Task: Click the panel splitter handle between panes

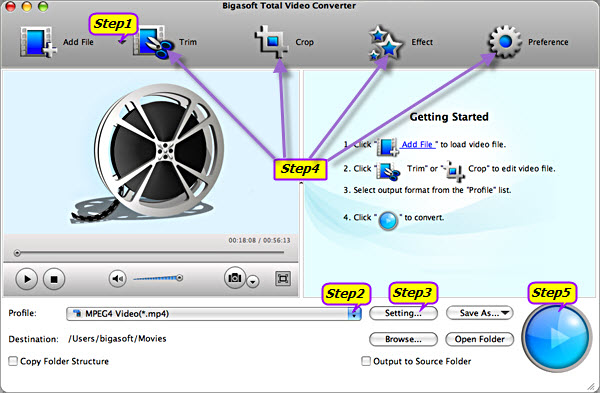Action: point(301,184)
